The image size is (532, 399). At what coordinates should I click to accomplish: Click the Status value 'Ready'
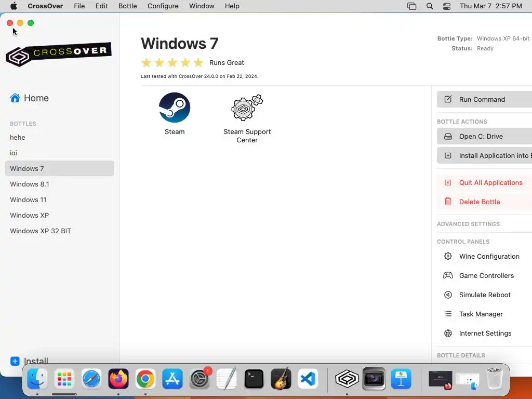point(485,48)
